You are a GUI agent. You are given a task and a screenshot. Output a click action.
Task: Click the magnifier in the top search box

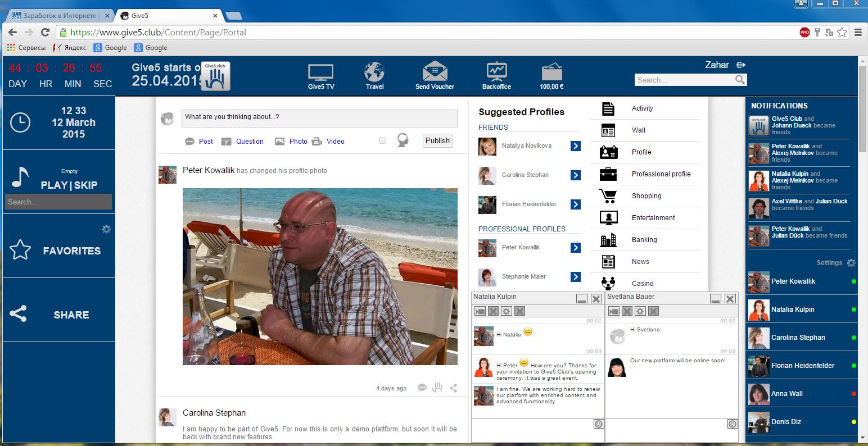click(x=740, y=80)
